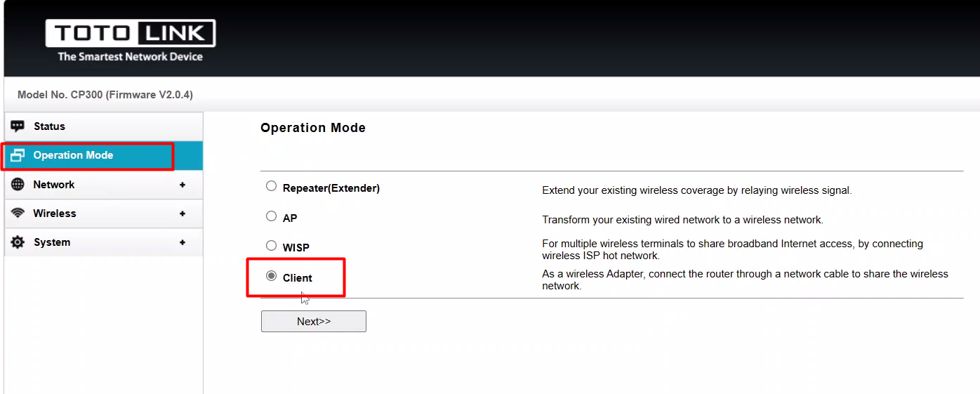The height and width of the screenshot is (394, 980).
Task: Select the Client radio button
Action: click(271, 276)
